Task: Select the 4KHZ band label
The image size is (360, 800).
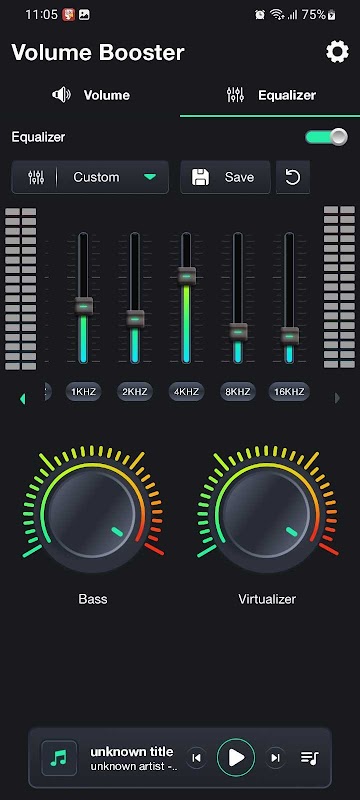Action: [187, 392]
